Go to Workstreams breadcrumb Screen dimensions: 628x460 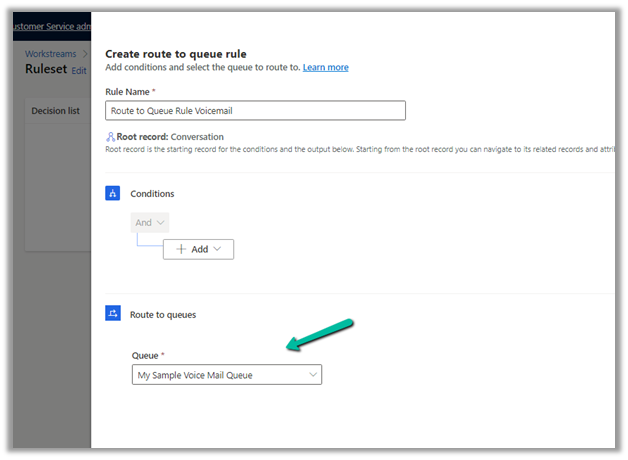tap(50, 54)
